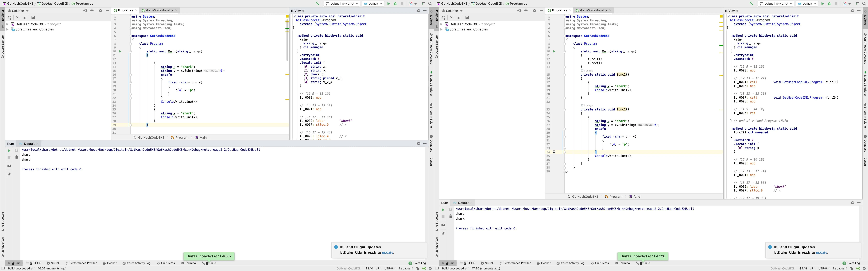Click the gear icon in left IL Viewer header
The image size is (868, 271).
point(418,11)
